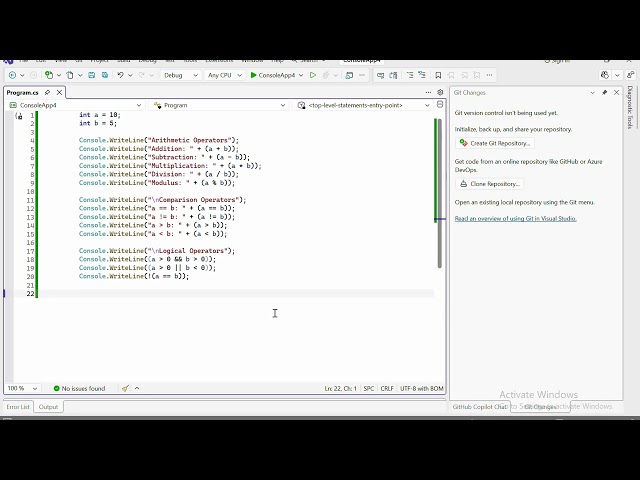Open the undo history dropdown arrow
The image size is (640, 480).
click(x=130, y=75)
